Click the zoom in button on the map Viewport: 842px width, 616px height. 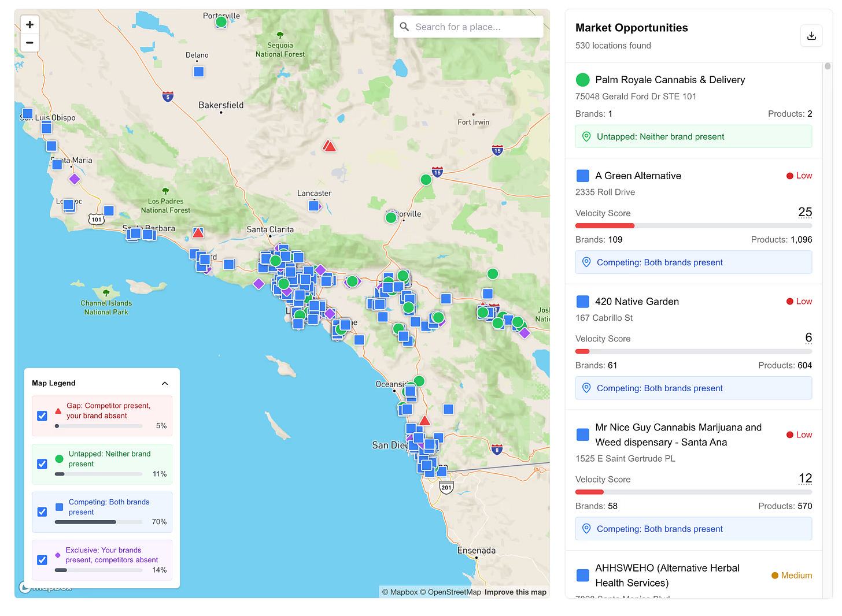click(x=29, y=24)
